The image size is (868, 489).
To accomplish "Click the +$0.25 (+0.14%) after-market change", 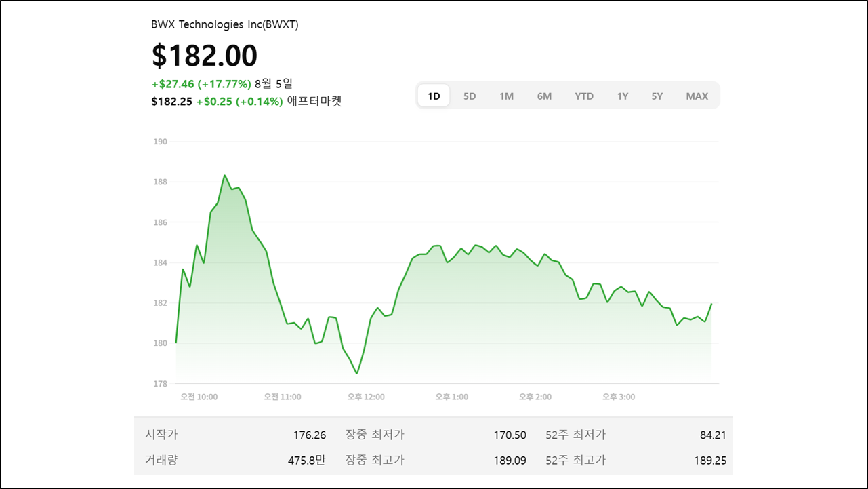I will pos(239,102).
